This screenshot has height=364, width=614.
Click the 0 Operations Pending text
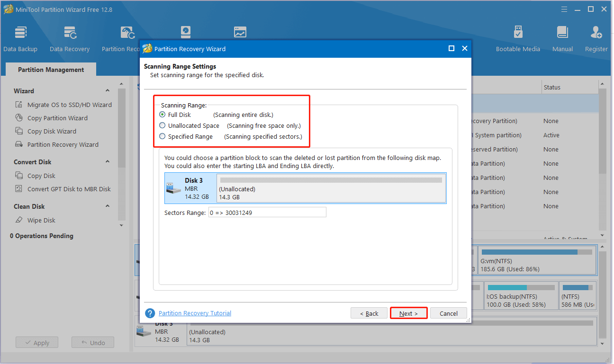[x=42, y=236]
